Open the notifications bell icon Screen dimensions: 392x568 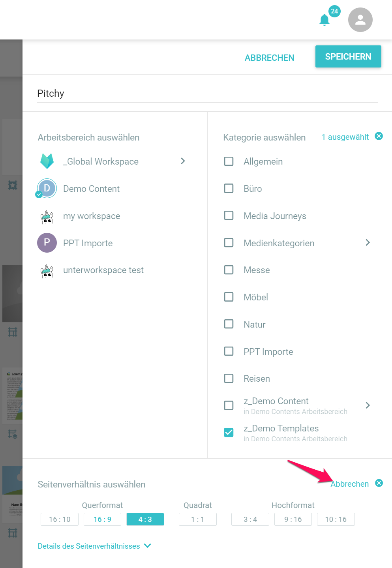pos(324,20)
